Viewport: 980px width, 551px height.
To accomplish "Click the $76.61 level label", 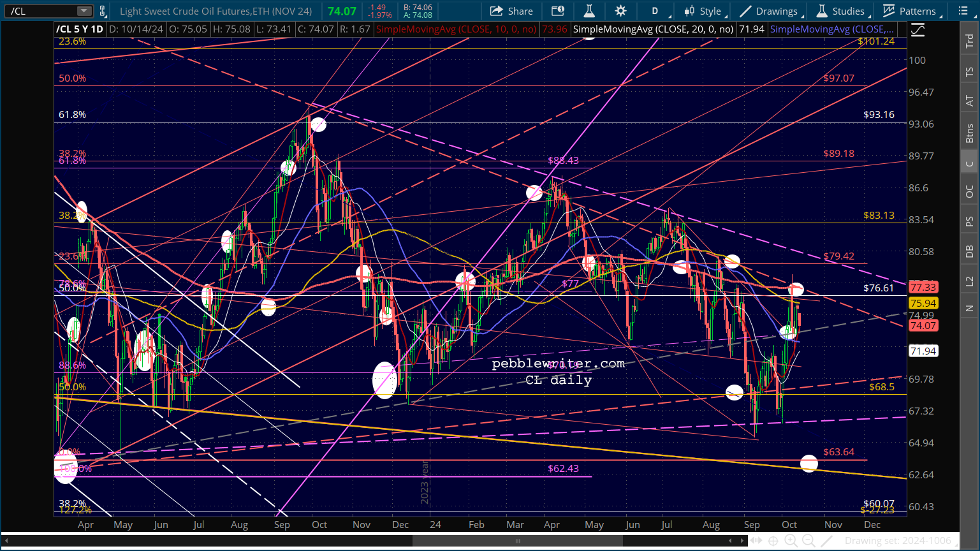I will click(x=879, y=288).
